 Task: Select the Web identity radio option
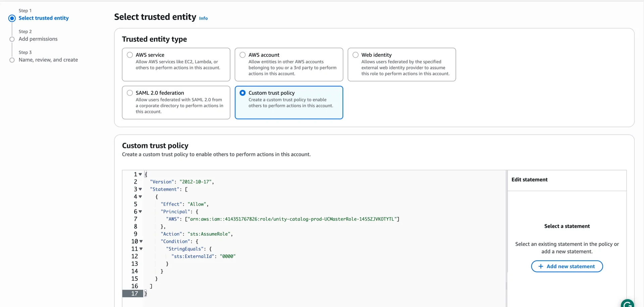coord(356,55)
